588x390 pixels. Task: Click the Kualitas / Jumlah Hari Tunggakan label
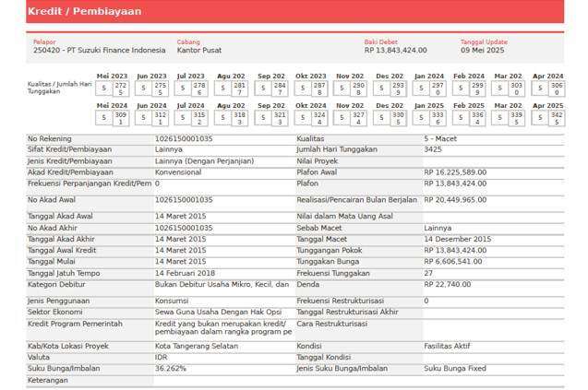(x=59, y=88)
